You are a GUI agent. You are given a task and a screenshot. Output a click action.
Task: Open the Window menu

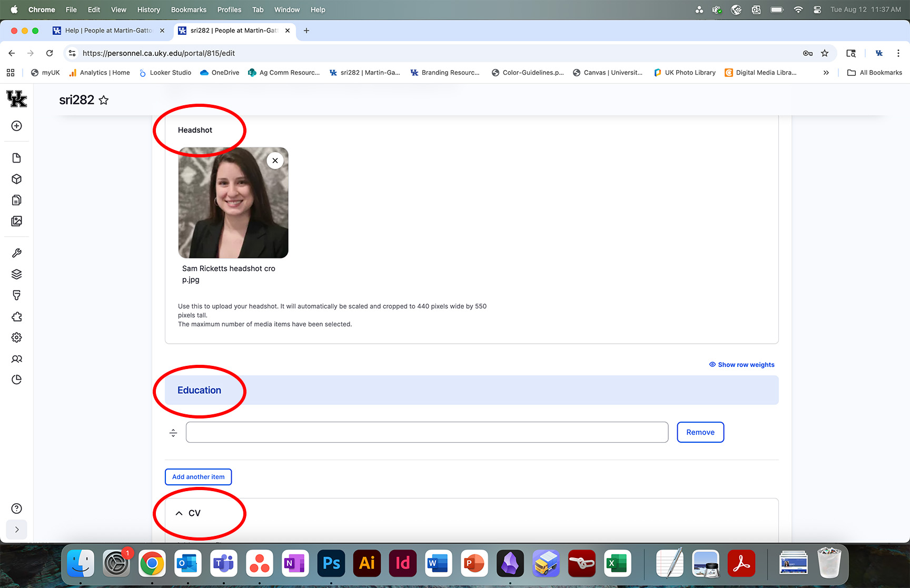point(287,9)
